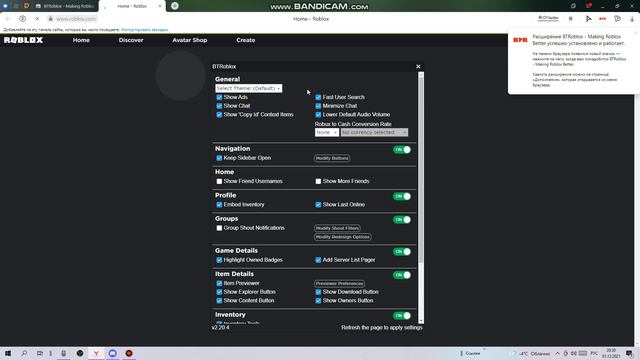Click the Modify Buttons button

pyautogui.click(x=332, y=158)
